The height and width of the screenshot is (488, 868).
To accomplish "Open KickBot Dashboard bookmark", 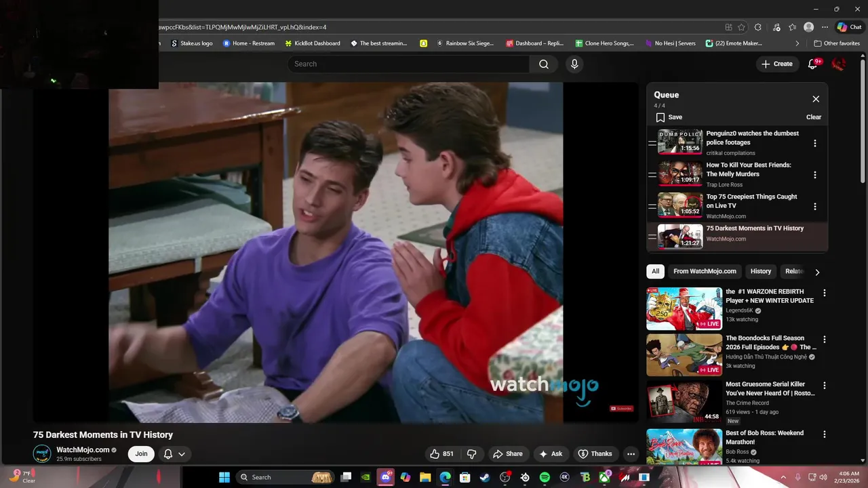I will coord(313,43).
